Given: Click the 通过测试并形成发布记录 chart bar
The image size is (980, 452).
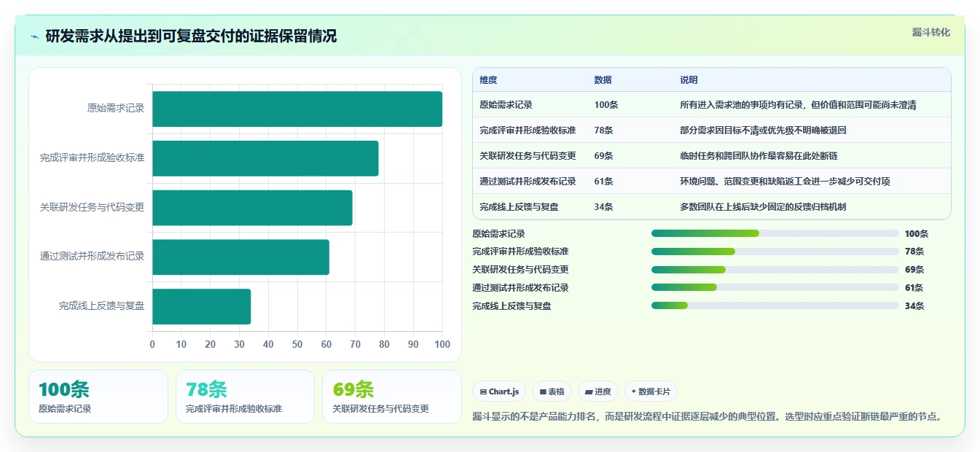Looking at the screenshot, I should [x=240, y=257].
